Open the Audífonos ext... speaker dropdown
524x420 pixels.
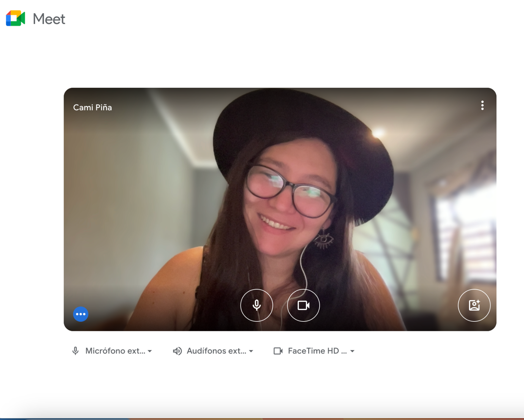point(213,351)
